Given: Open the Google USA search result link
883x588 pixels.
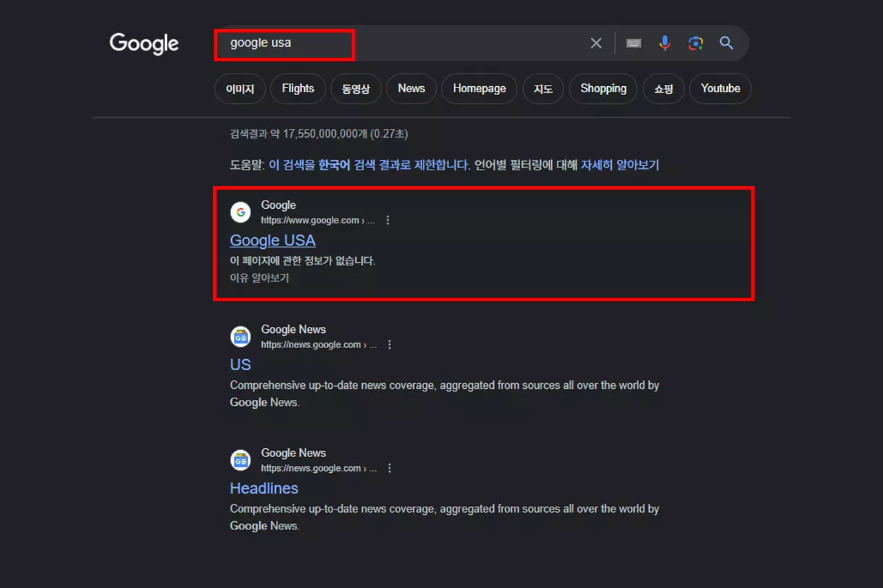Looking at the screenshot, I should pos(272,241).
